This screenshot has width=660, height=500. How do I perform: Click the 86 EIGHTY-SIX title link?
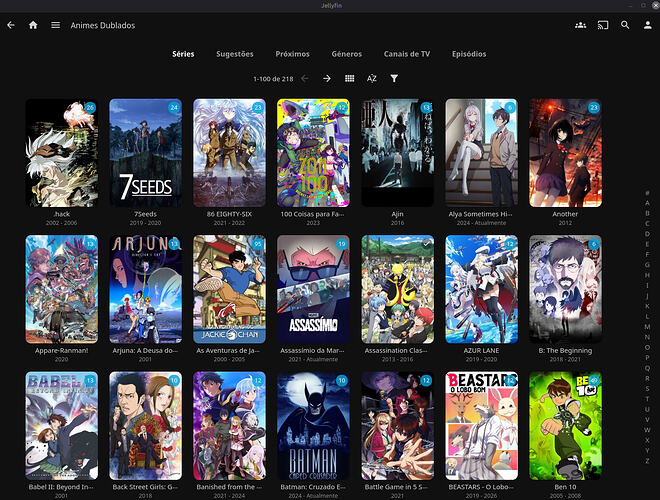229,214
